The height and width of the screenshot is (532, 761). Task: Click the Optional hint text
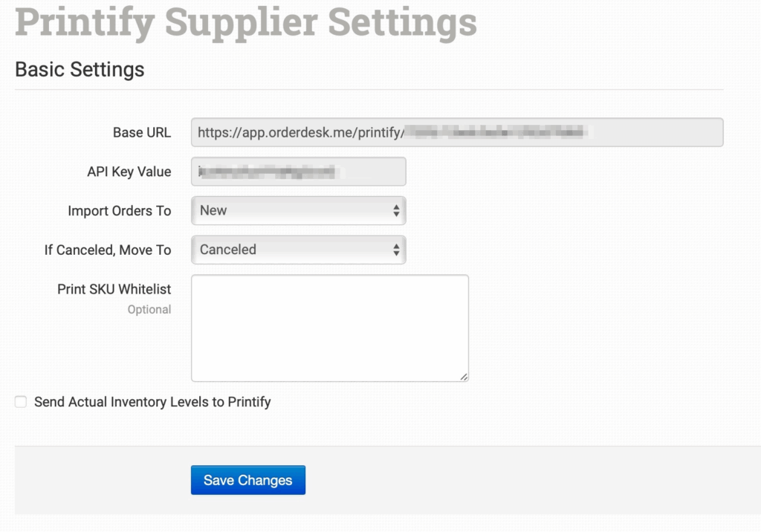[x=149, y=309]
